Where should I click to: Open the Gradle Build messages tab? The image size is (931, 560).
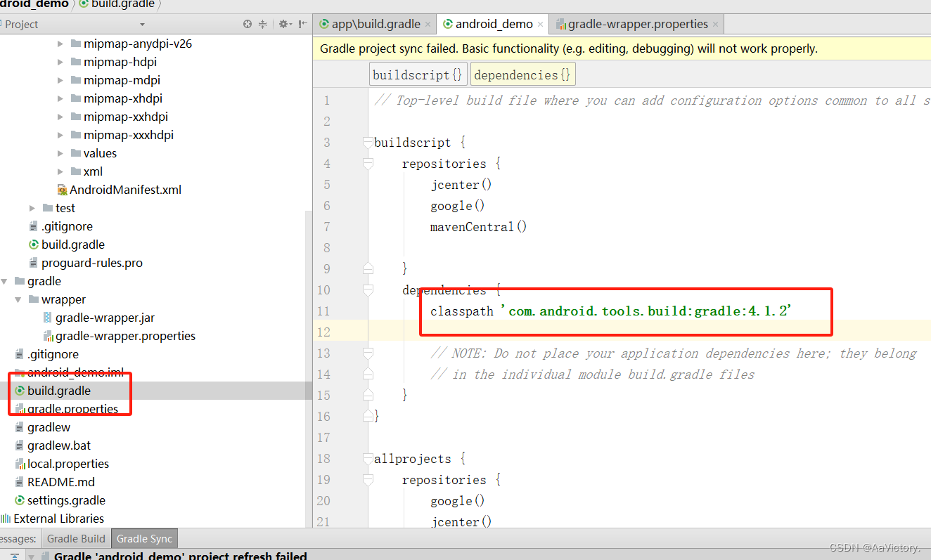click(x=76, y=539)
